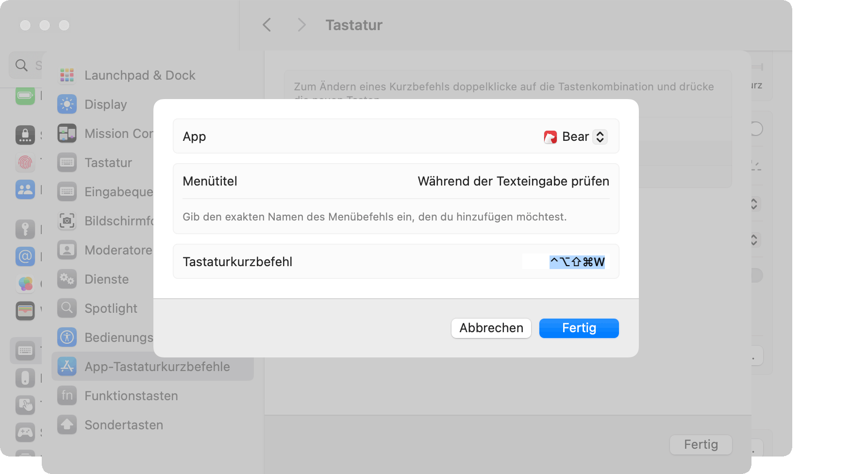Click the Bear app icon in dialog

pos(551,137)
